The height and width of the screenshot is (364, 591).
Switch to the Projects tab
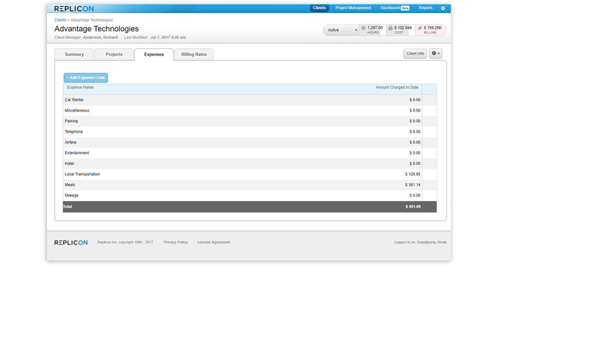[x=114, y=54]
